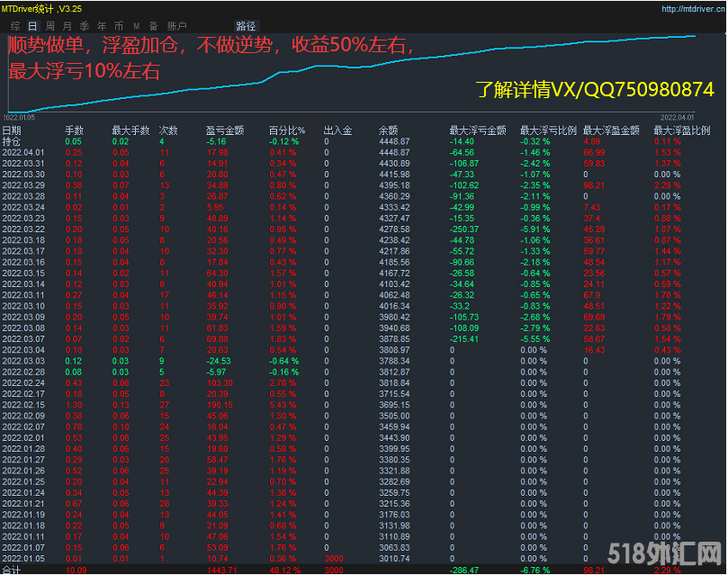728x575 pixels.
Task: Click the 2022.04.01 chart end date label
Action: [677, 117]
